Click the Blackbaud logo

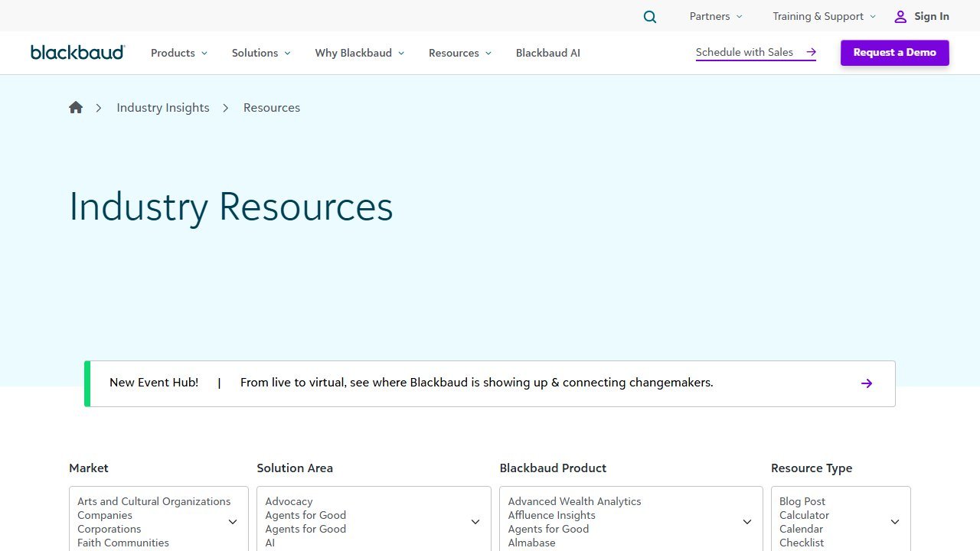pos(78,52)
